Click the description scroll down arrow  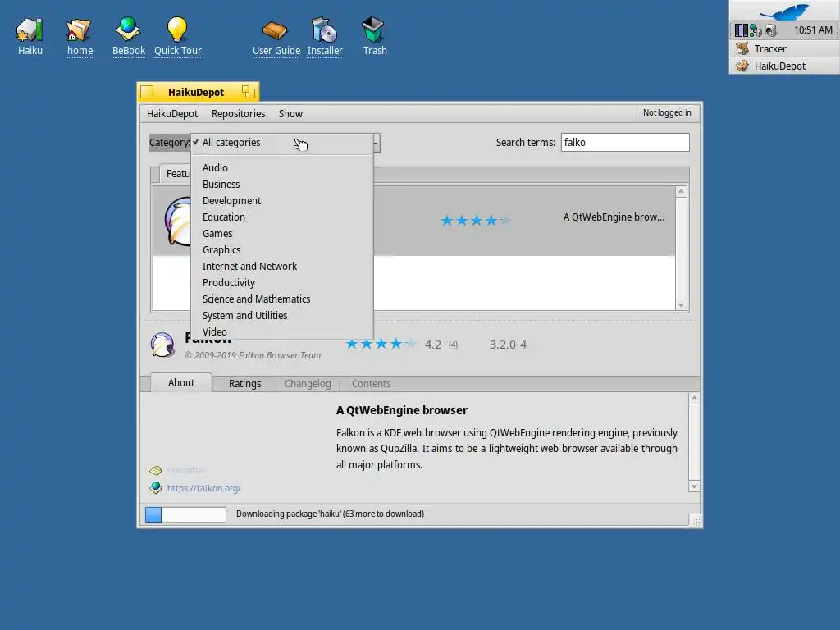[694, 486]
